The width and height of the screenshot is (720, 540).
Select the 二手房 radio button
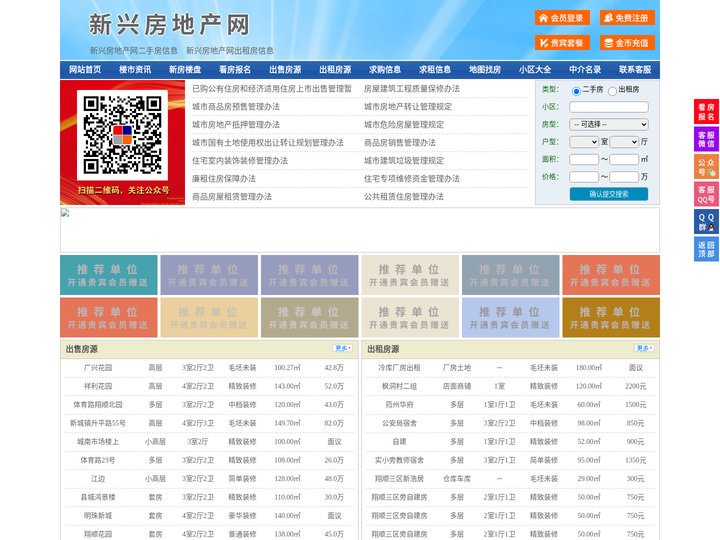[x=576, y=91]
